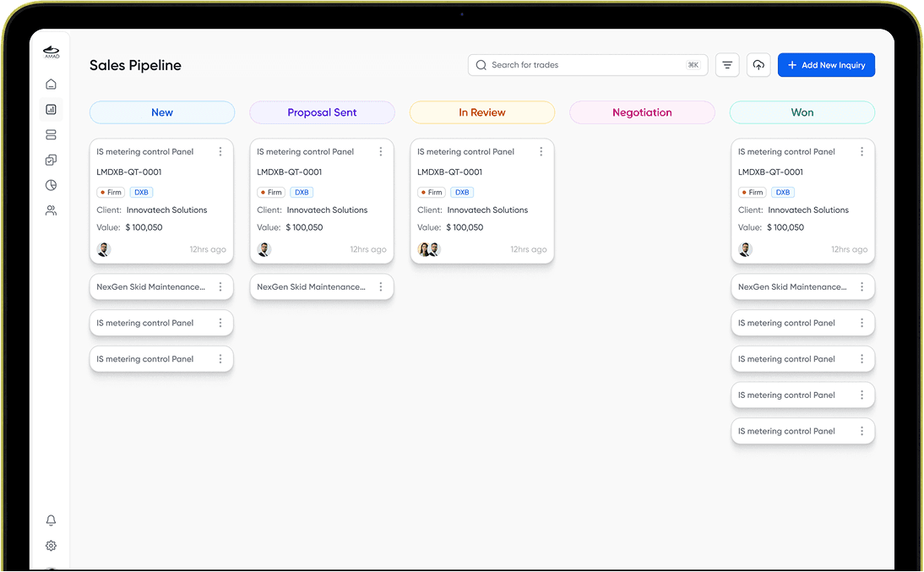Open settings gear in the sidebar
The width and height of the screenshot is (924, 572).
[x=52, y=546]
